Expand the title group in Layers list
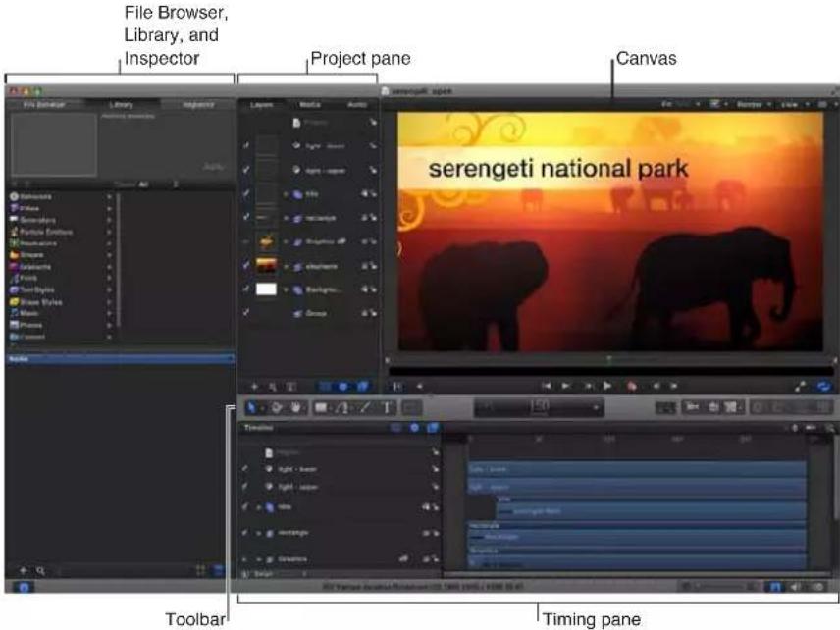 click(286, 194)
